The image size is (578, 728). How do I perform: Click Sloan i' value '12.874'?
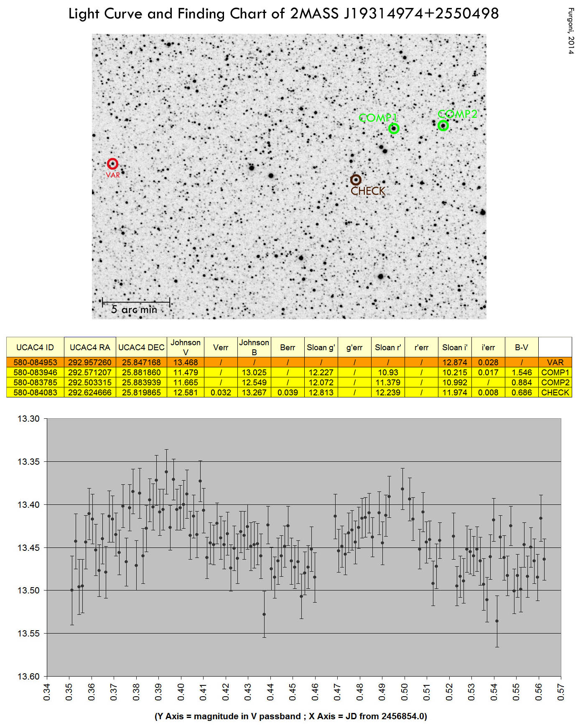click(x=455, y=362)
